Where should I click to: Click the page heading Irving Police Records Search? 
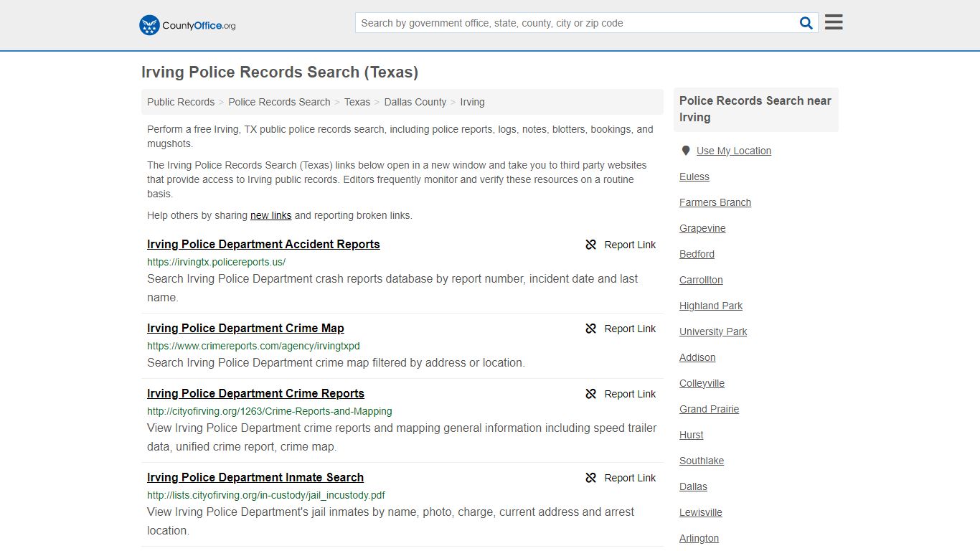tap(280, 72)
